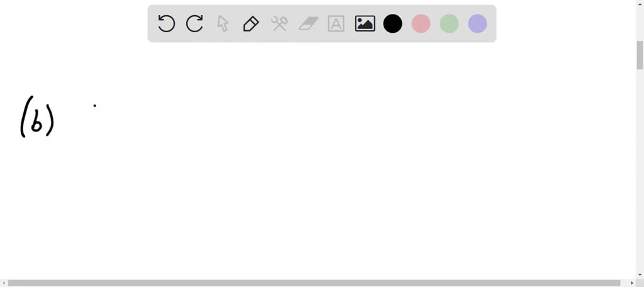Choose the purple pen color

coord(478,24)
